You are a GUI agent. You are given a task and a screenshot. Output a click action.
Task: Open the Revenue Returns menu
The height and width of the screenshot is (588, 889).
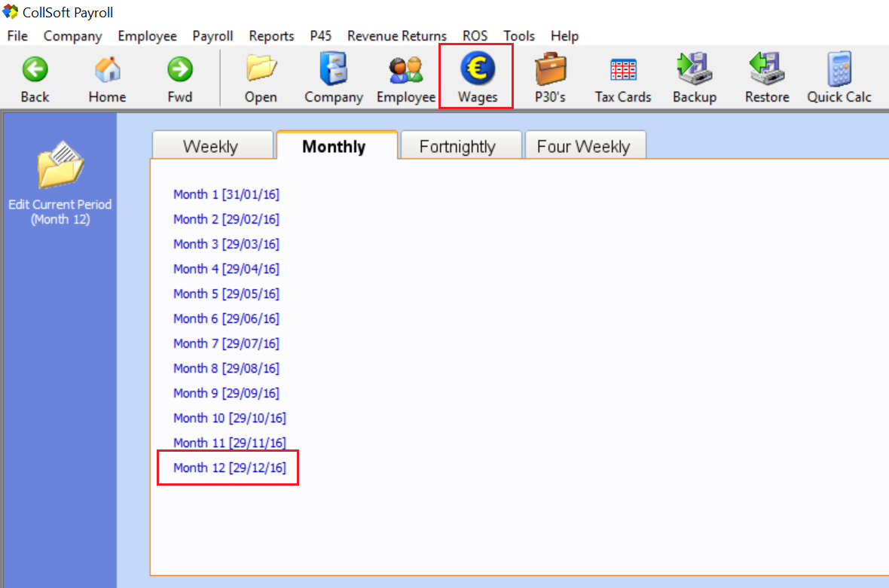coord(396,36)
